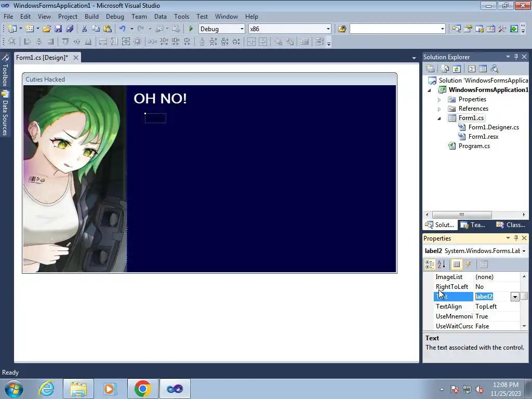Click Show All Files icon in Solution Explorer
Viewport: 532px width, 399px height.
[445, 69]
